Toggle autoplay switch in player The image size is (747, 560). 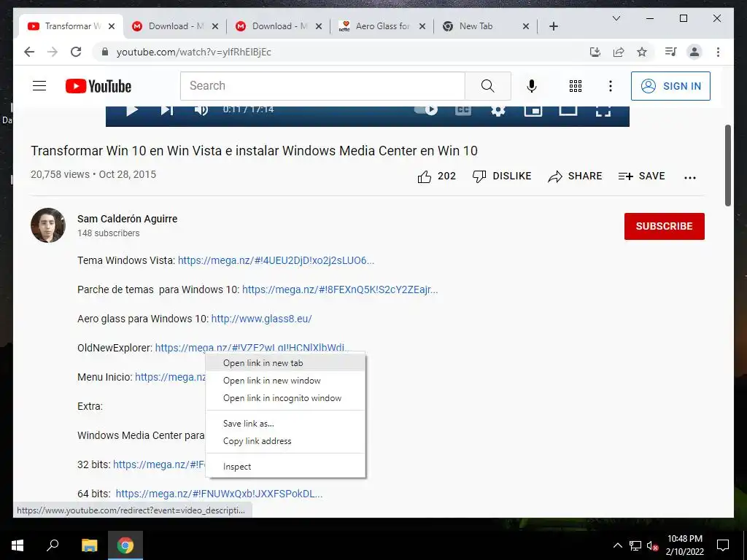pyautogui.click(x=426, y=110)
